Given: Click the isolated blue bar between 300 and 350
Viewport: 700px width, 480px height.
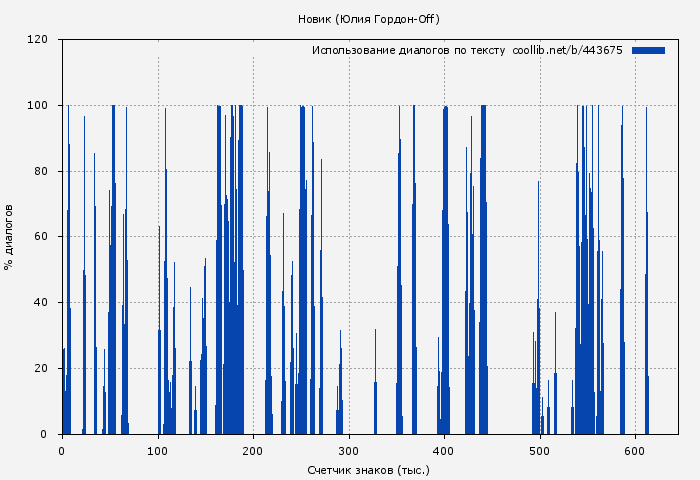Looking at the screenshot, I should (x=375, y=400).
